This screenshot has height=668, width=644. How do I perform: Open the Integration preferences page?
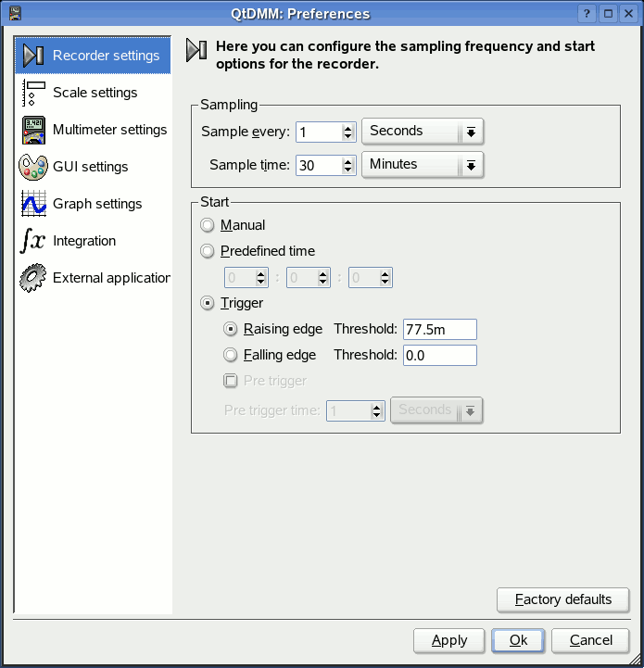[x=84, y=241]
